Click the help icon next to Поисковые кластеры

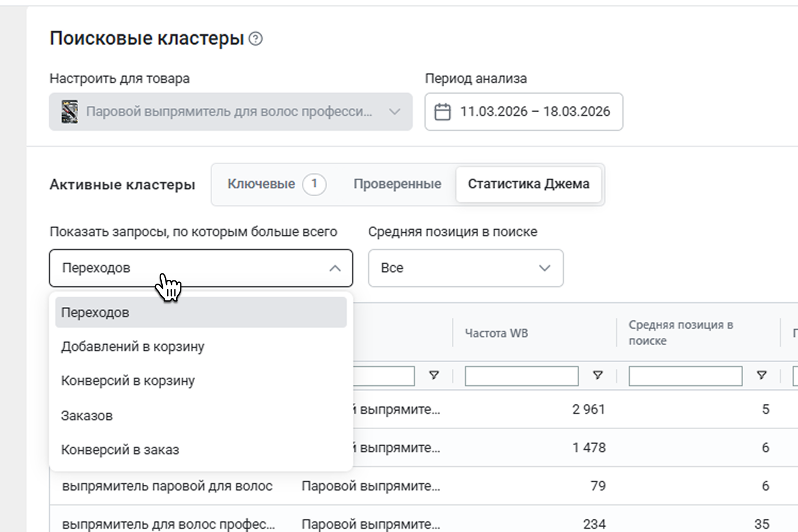pos(255,39)
